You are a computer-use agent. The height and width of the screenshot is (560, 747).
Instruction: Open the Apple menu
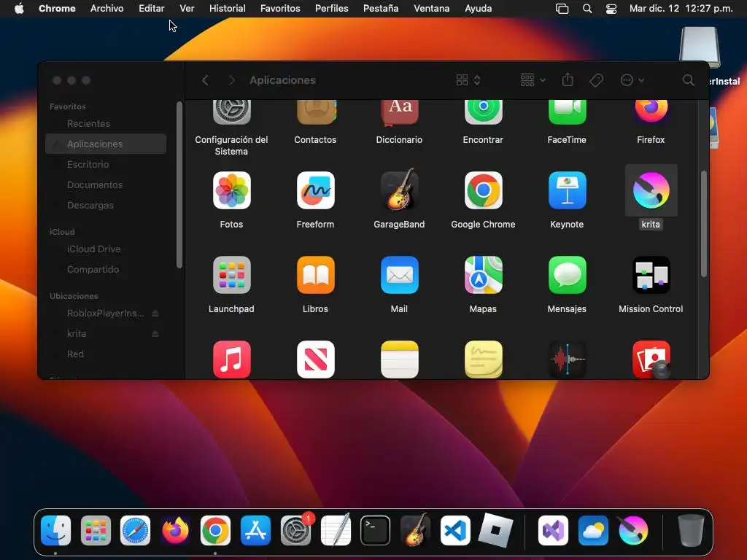tap(19, 9)
